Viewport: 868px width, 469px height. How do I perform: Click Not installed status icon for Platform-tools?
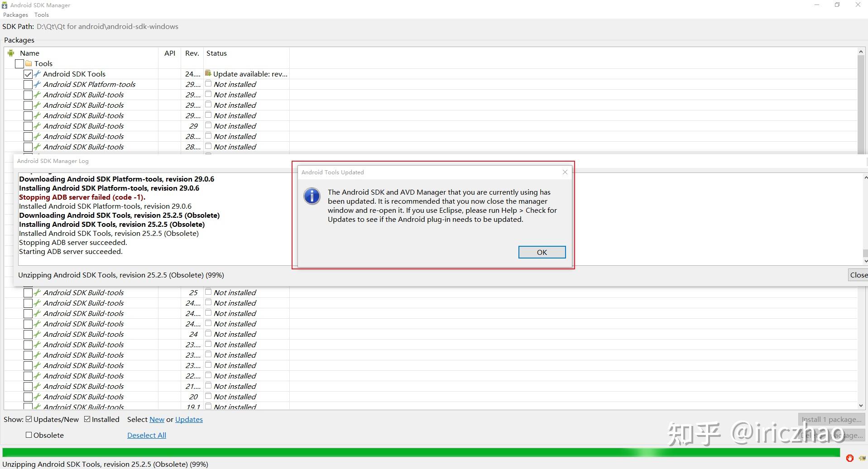(208, 84)
